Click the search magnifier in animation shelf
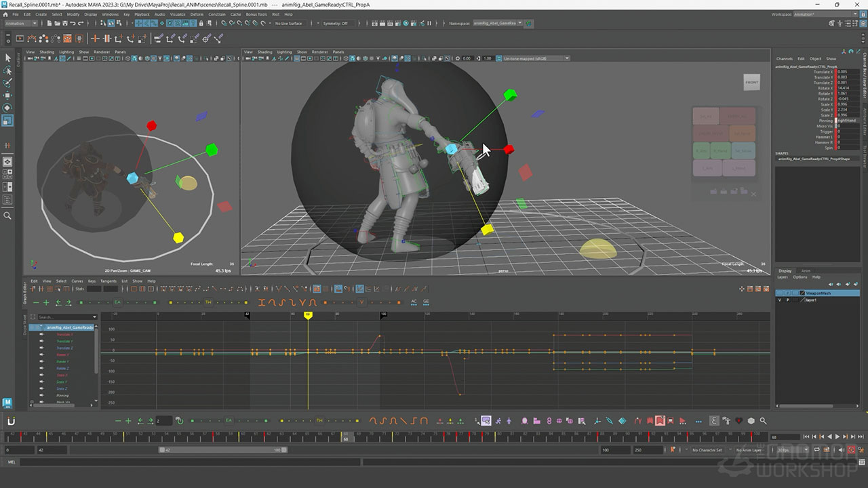 763,421
